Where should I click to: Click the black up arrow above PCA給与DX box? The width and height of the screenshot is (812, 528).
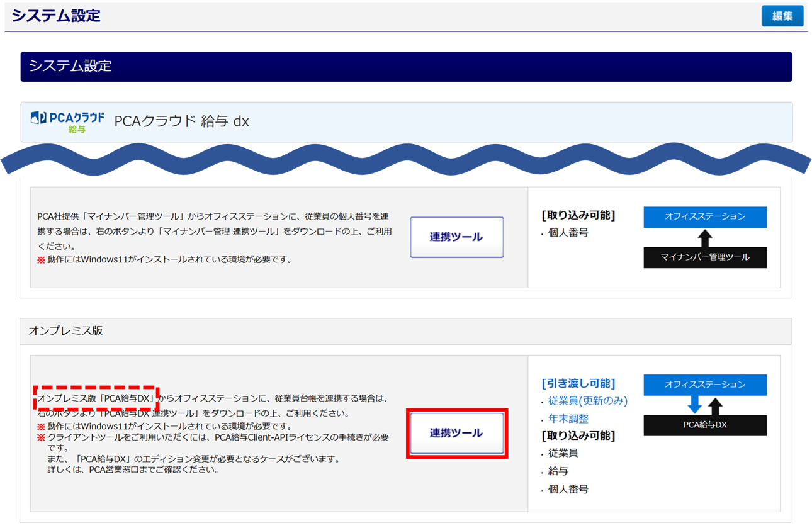(x=716, y=405)
